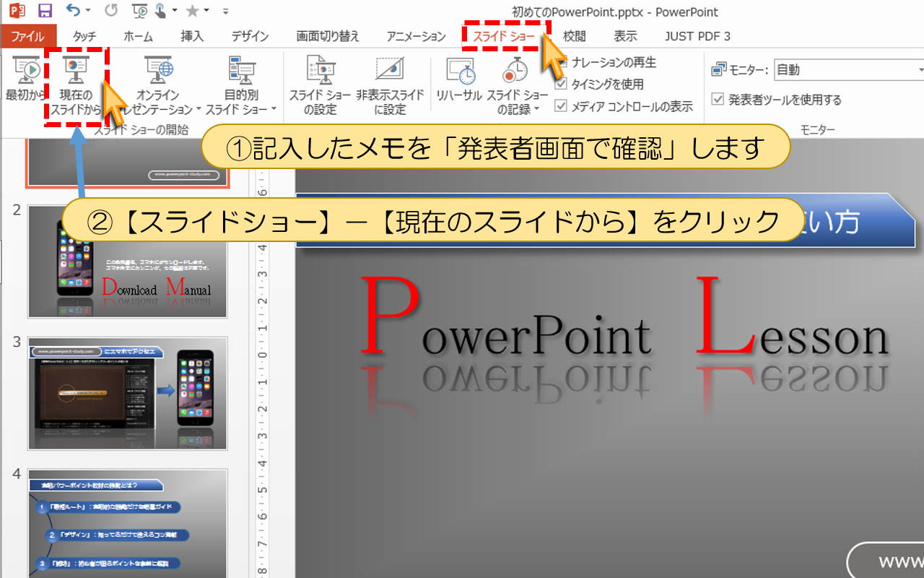
Task: Click the redo/repeat icon
Action: tap(110, 11)
